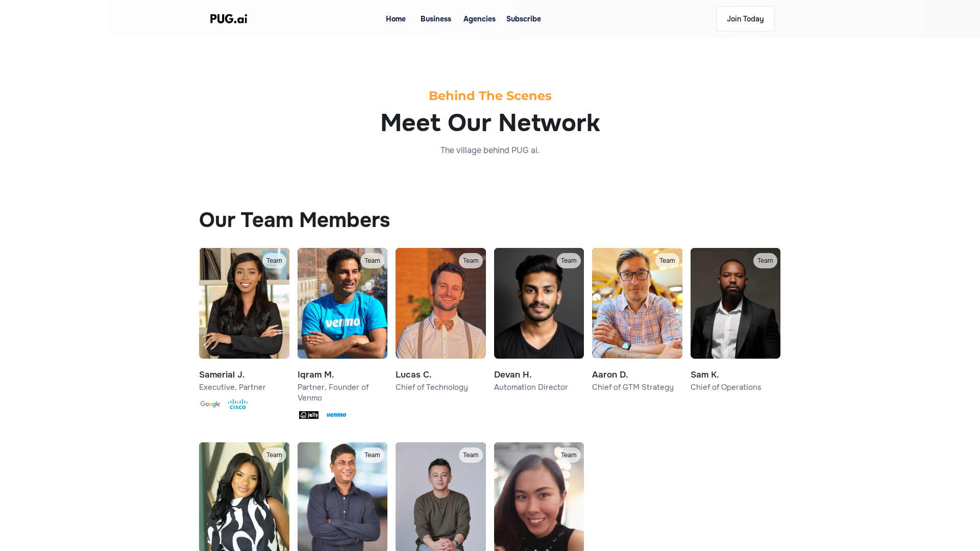The height and width of the screenshot is (551, 980).
Task: View Sam K.'s team photo
Action: point(736,311)
